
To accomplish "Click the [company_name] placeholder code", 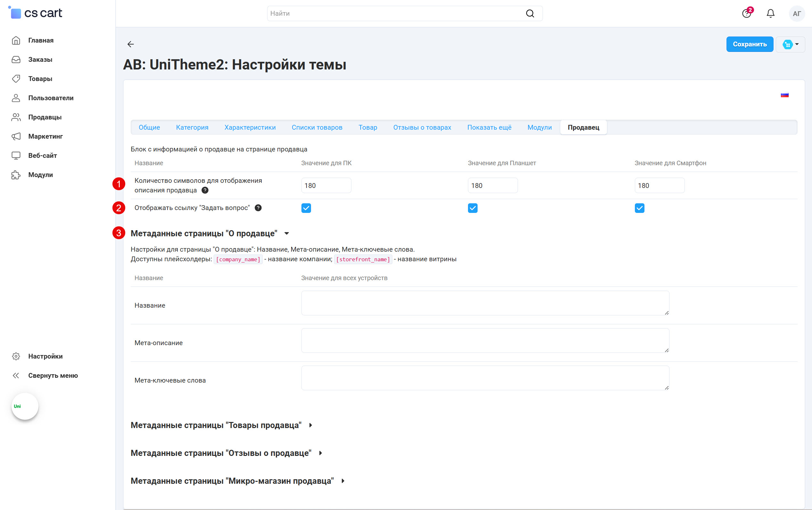I will (x=238, y=260).
